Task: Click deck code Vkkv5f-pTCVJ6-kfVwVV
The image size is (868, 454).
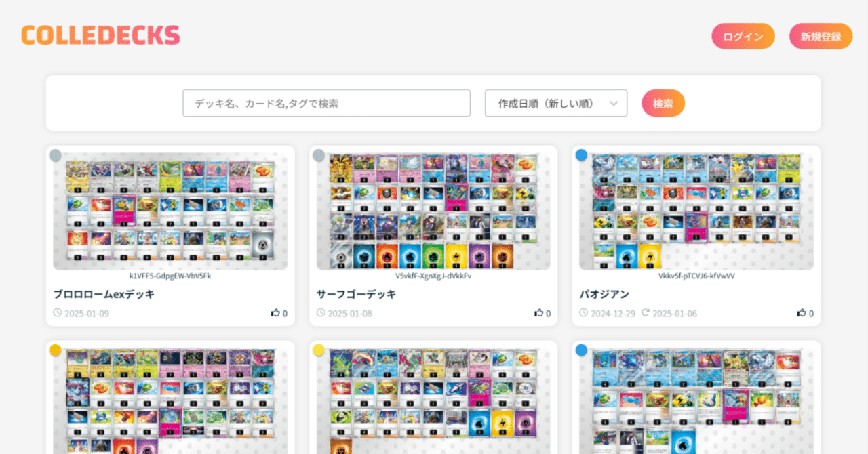Action: [696, 276]
